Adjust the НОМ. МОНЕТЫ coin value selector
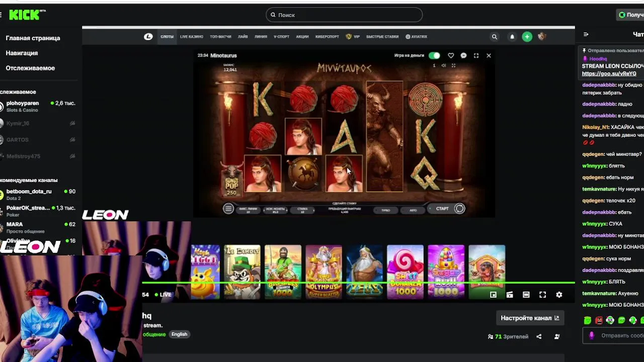644x362 pixels. pos(275,210)
